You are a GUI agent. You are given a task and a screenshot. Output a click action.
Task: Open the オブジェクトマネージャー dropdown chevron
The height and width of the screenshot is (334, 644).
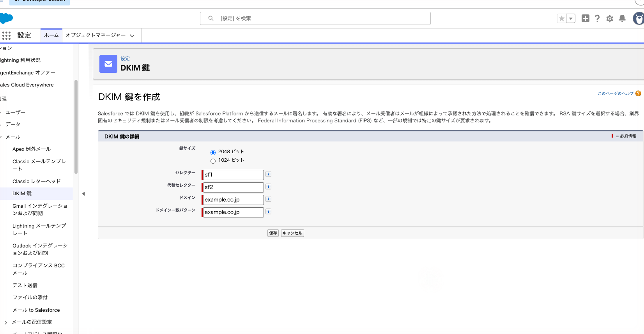(132, 35)
